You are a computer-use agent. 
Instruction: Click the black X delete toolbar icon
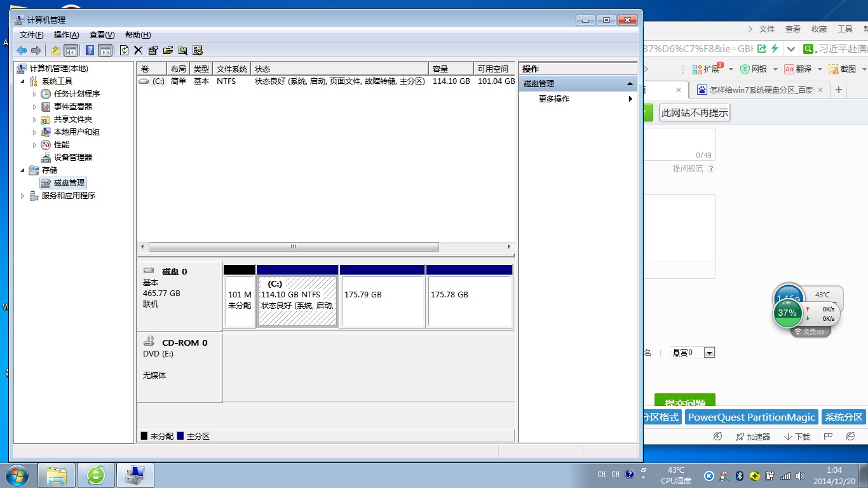138,50
